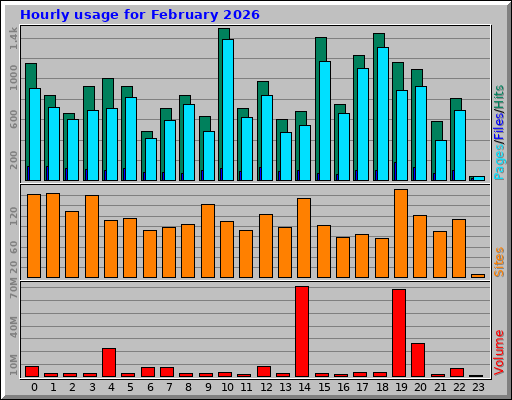Click the cyan files bar for hour 15
Screen dimensions: 512x400
[325, 121]
